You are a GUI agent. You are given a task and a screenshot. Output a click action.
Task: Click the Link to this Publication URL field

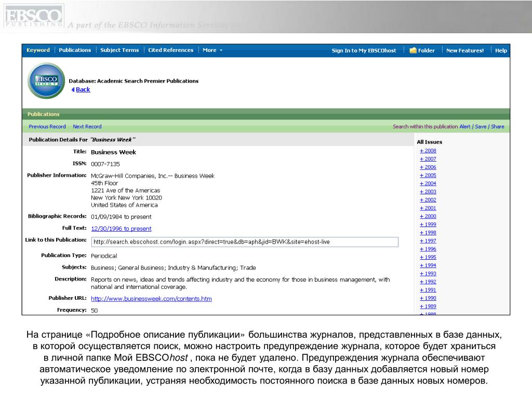point(245,242)
